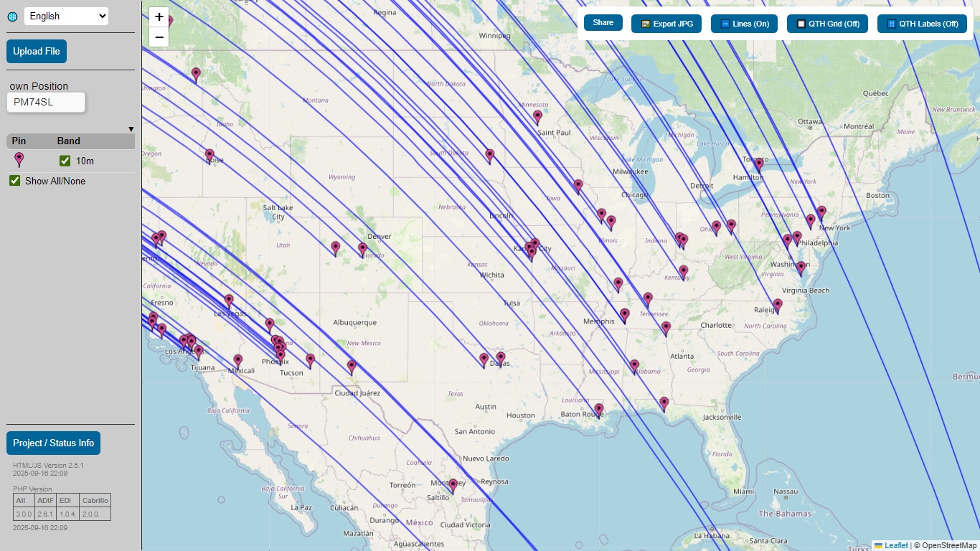Click the own Position input field
The image size is (980, 551).
[46, 103]
